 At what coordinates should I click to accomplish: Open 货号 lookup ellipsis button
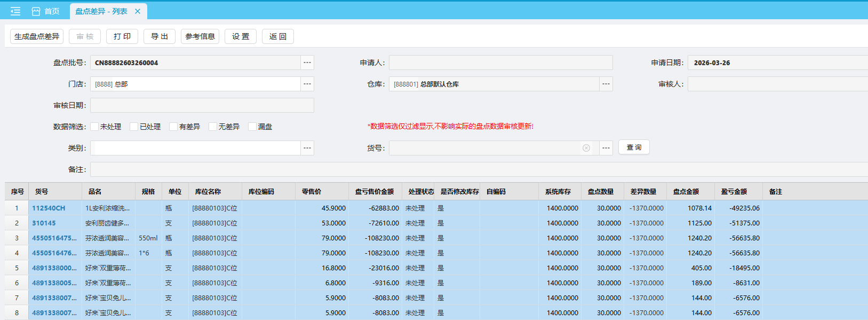[x=606, y=148]
